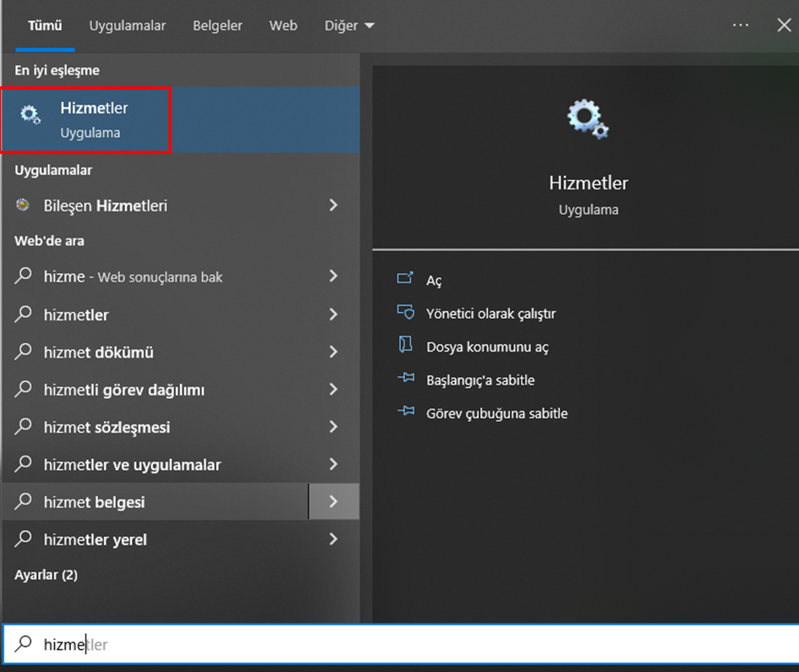This screenshot has width=799, height=672.
Task: Click search icon beside 'hizmetler' suggestion
Action: point(24,314)
